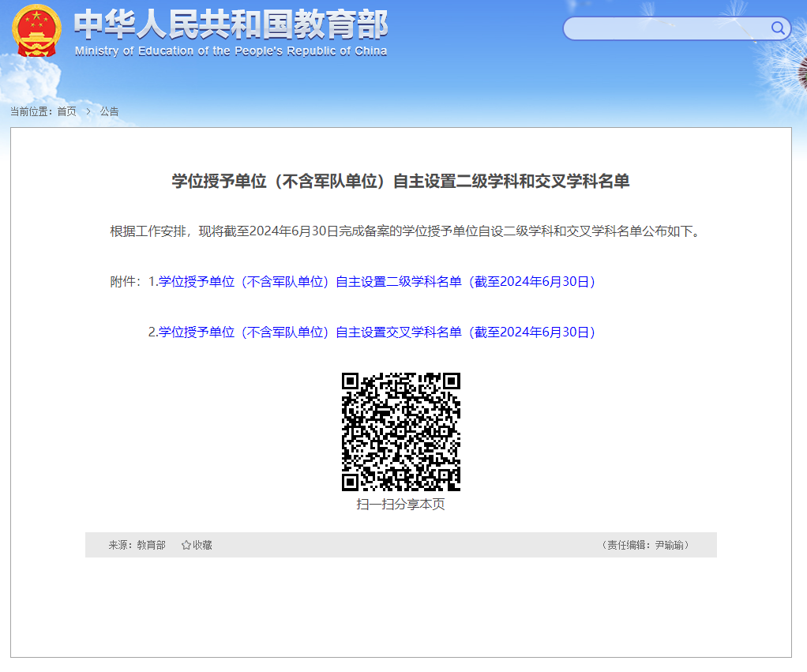Click the 来源：教育部 source label
The image size is (807, 672).
pos(137,545)
